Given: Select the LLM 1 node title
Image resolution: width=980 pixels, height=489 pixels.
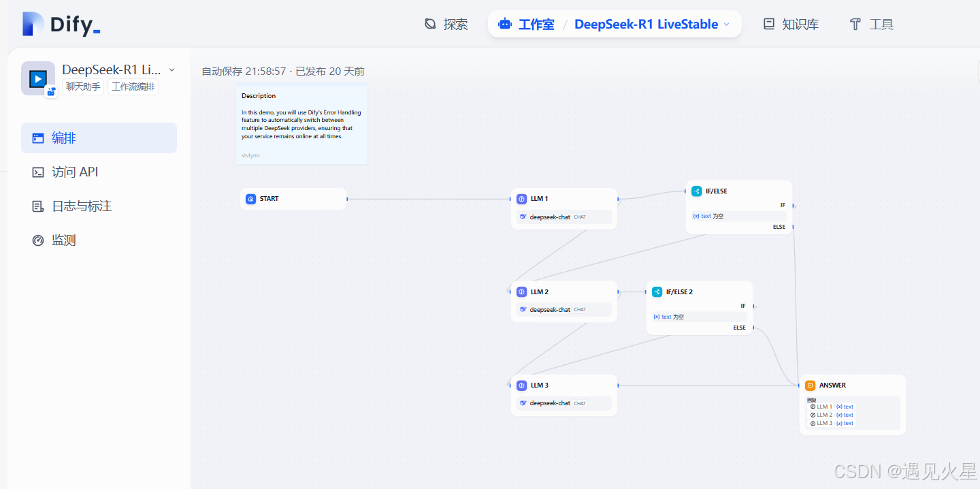Looking at the screenshot, I should [540, 199].
